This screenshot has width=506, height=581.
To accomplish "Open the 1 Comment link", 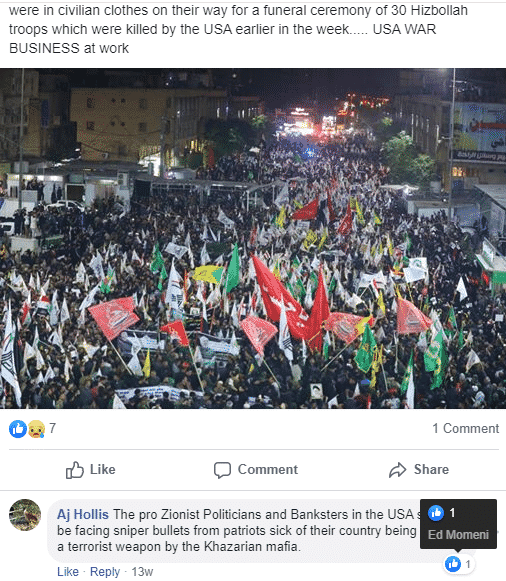I will (466, 428).
